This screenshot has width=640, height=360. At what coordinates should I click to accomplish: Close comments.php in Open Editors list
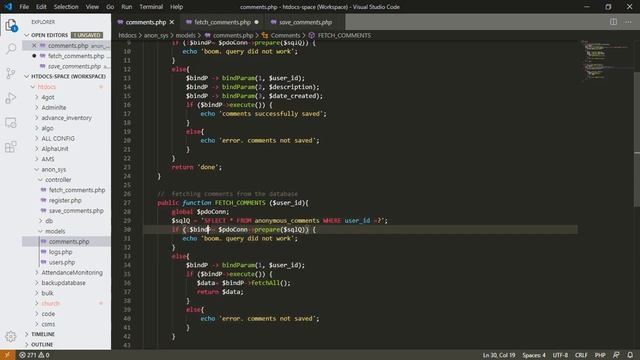tap(34, 45)
